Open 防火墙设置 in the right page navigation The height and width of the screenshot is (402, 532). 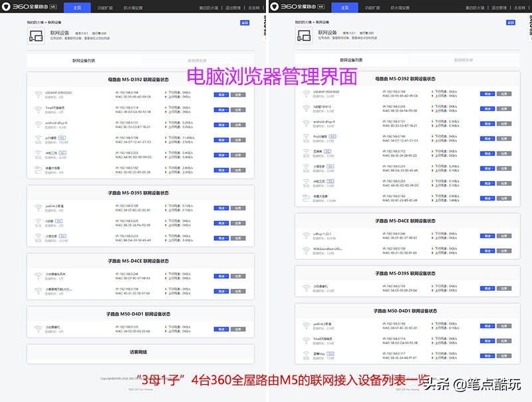click(x=398, y=8)
